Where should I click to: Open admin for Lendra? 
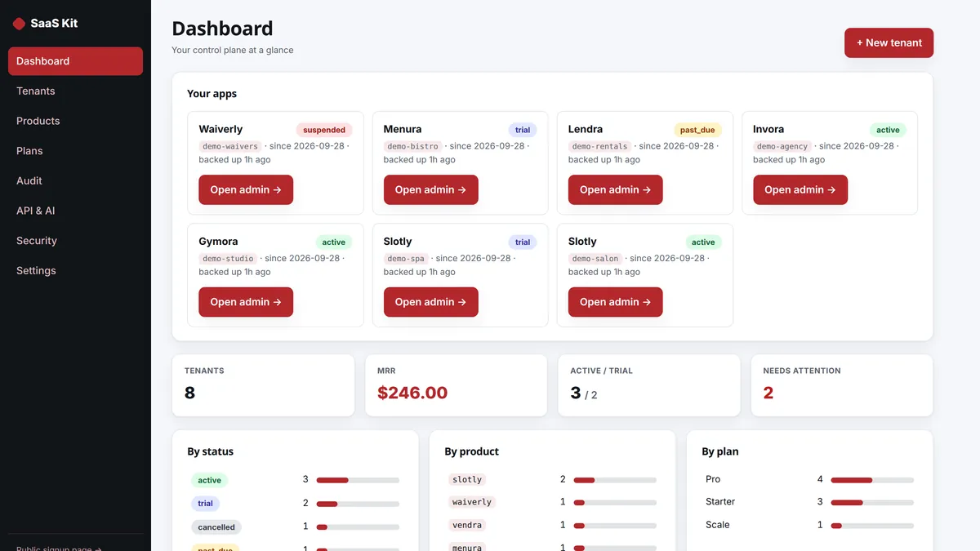pos(615,189)
